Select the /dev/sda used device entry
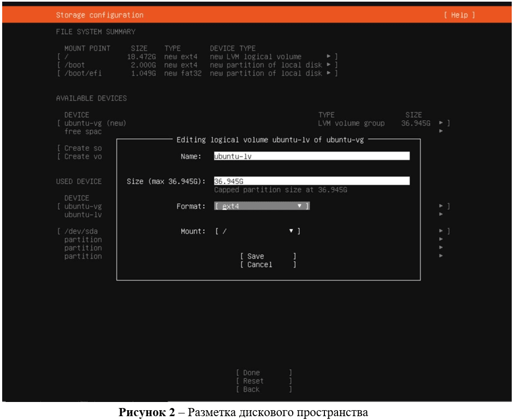 click(x=81, y=232)
